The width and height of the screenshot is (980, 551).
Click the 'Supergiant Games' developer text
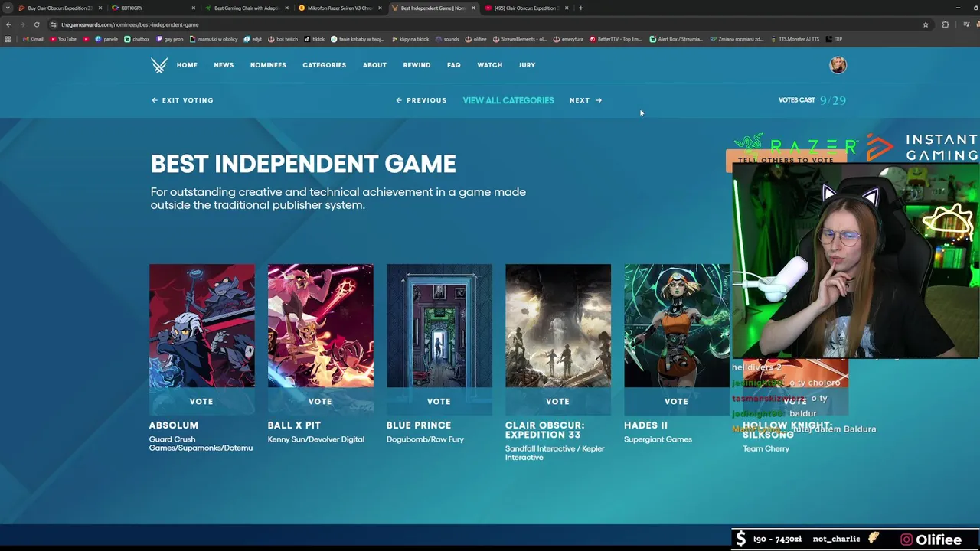click(x=658, y=439)
